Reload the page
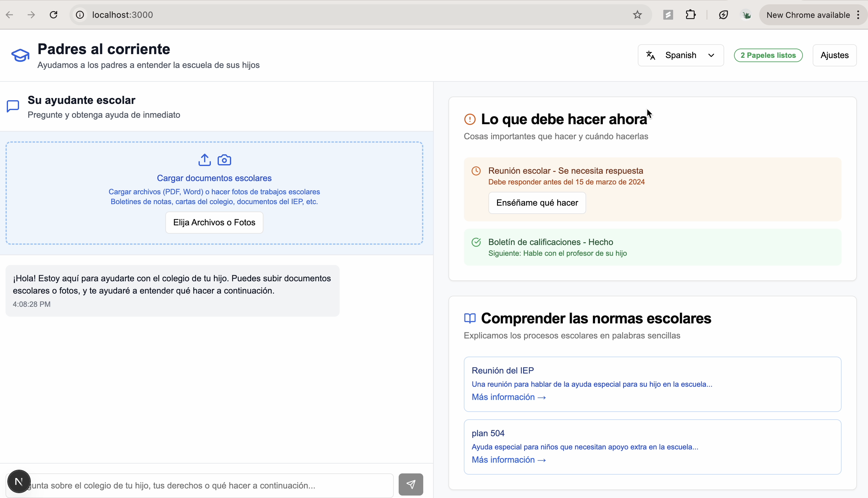The width and height of the screenshot is (868, 498). click(53, 15)
